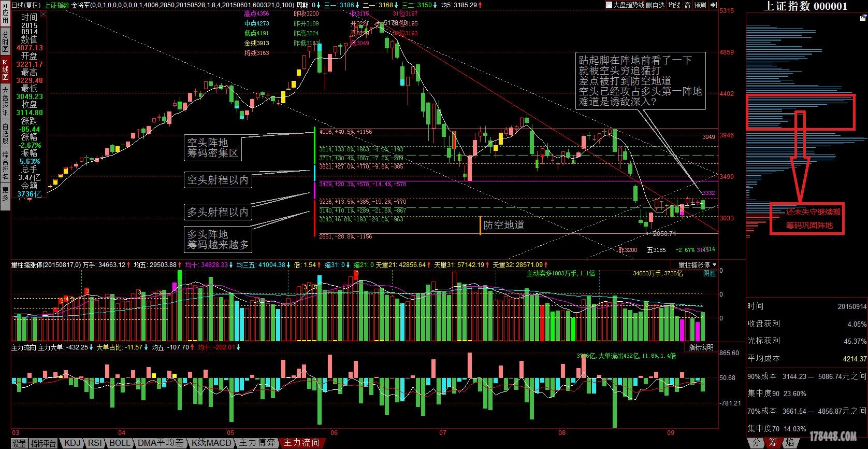Viewport: 868px width, 449px height.
Task: Click the 07 month marker on the timeline
Action: point(442,433)
